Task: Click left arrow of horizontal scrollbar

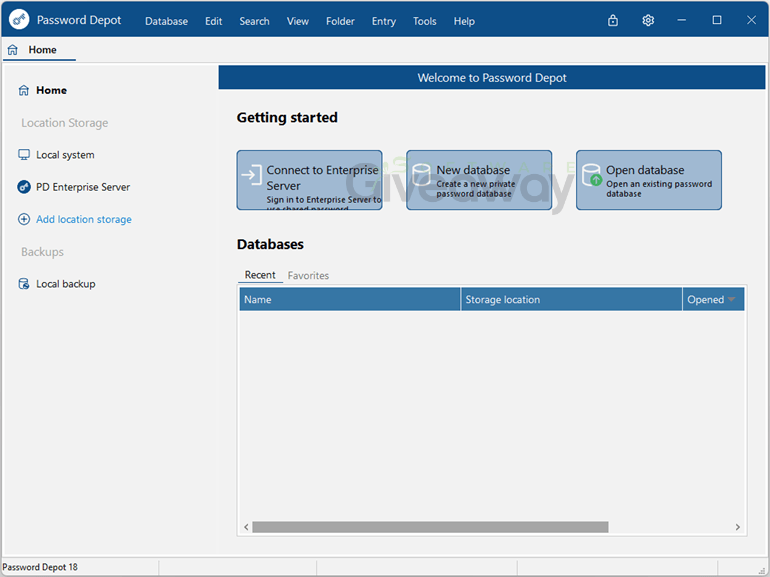Action: (246, 527)
